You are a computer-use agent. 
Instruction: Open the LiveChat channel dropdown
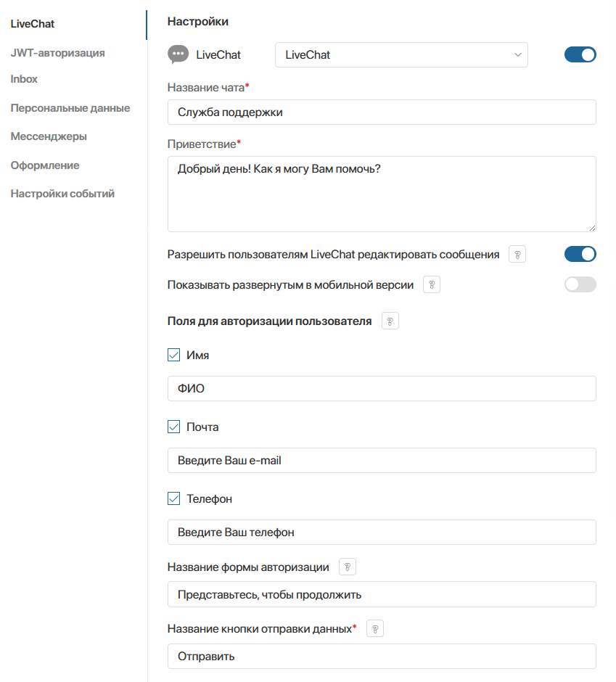(401, 54)
